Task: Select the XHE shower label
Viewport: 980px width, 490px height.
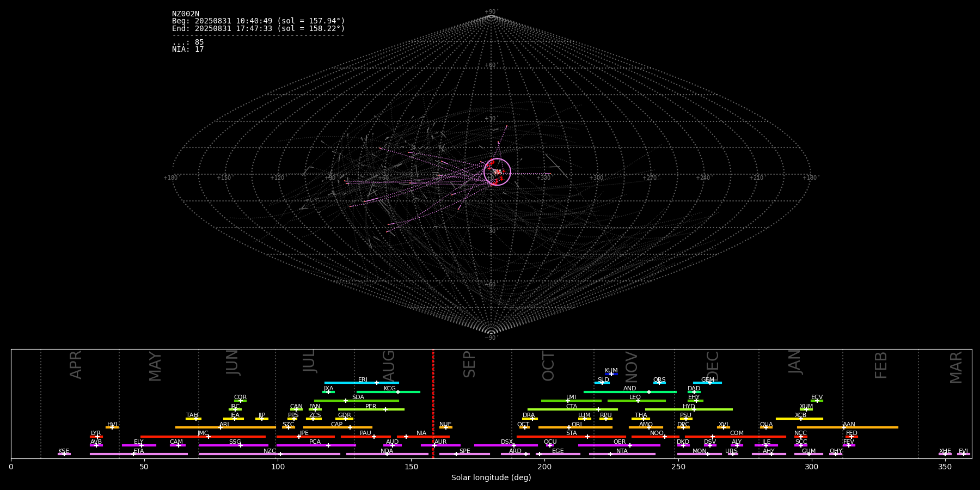Action: (945, 451)
